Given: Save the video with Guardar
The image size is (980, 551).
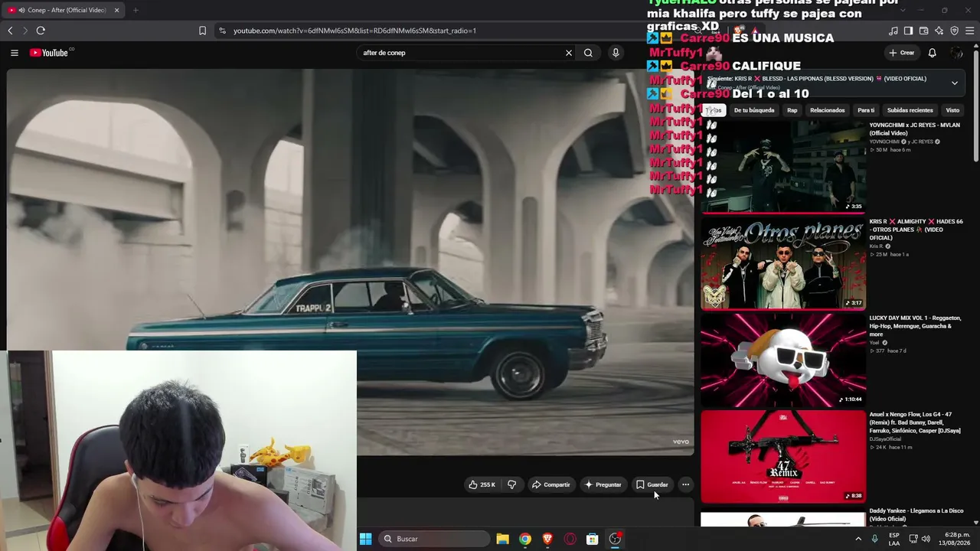Looking at the screenshot, I should click(652, 484).
